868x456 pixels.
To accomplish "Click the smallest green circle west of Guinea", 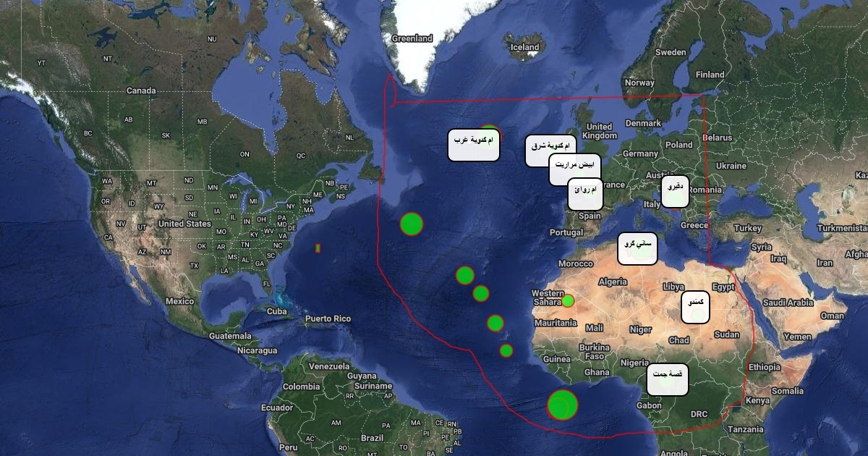I will (x=506, y=350).
